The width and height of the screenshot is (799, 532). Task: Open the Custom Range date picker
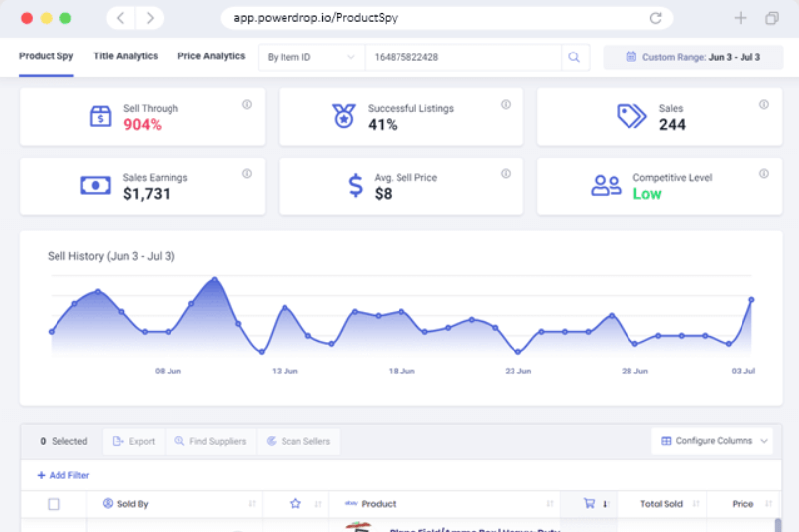coord(693,57)
